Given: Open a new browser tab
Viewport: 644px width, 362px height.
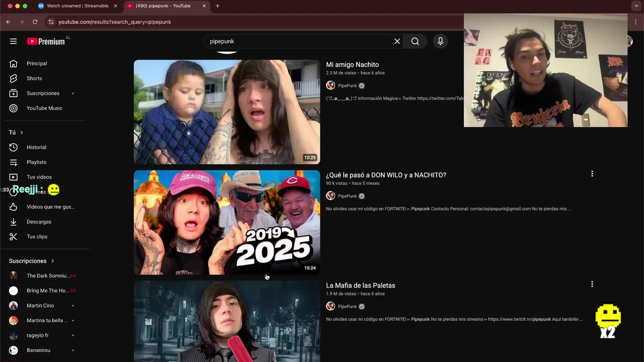Looking at the screenshot, I should [217, 6].
